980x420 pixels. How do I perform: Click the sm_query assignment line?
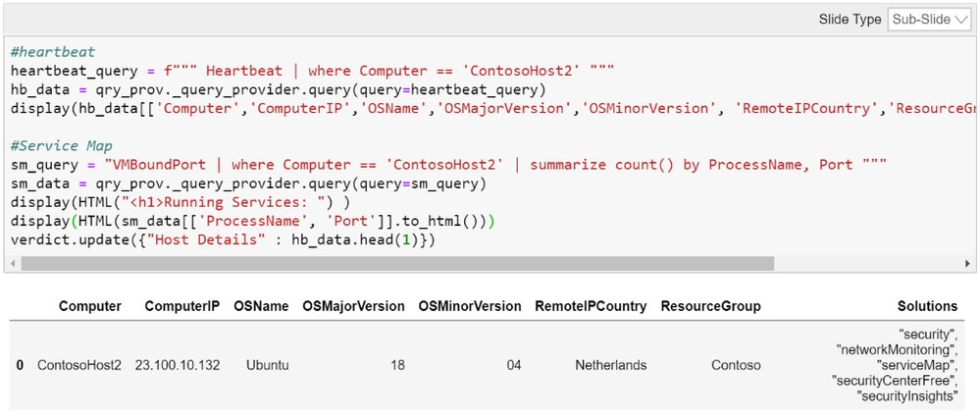(x=448, y=165)
